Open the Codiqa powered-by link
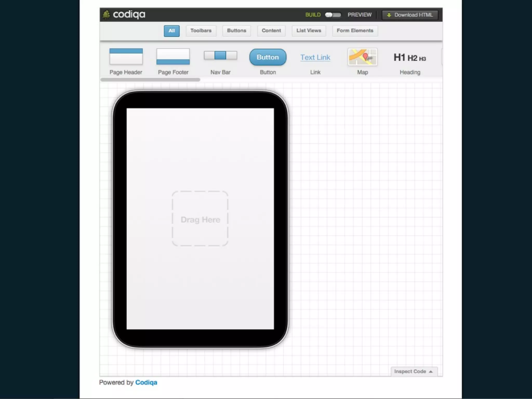 (146, 382)
